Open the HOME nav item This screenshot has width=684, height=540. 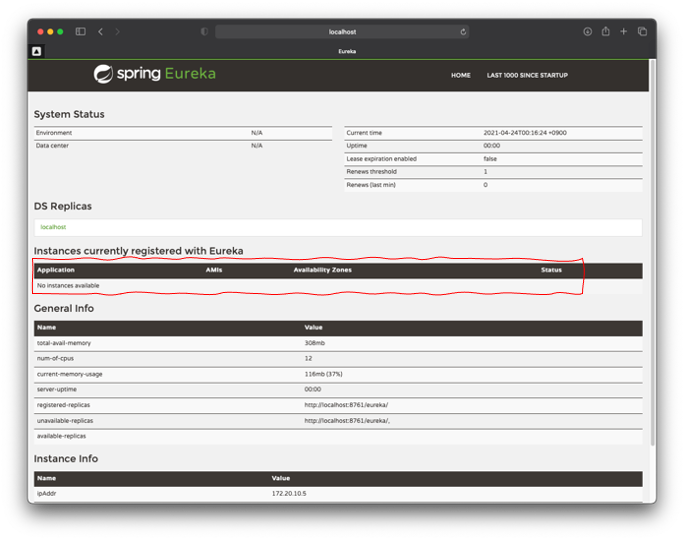tap(461, 75)
